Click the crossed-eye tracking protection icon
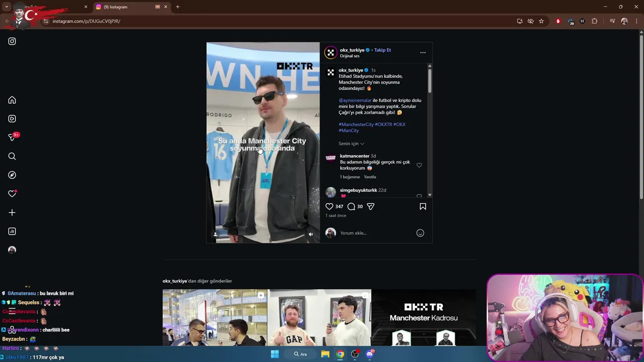 point(530,21)
